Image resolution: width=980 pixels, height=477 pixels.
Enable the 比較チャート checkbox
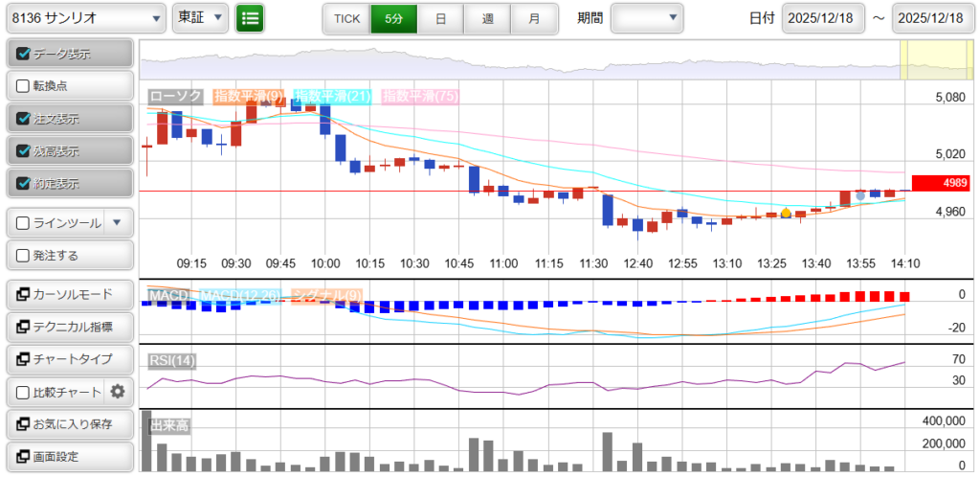24,392
